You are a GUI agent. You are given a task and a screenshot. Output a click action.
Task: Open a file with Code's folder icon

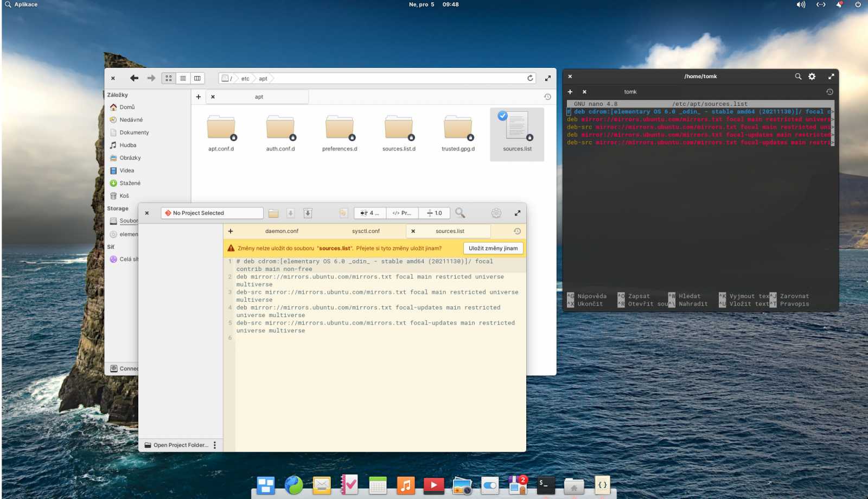click(273, 213)
